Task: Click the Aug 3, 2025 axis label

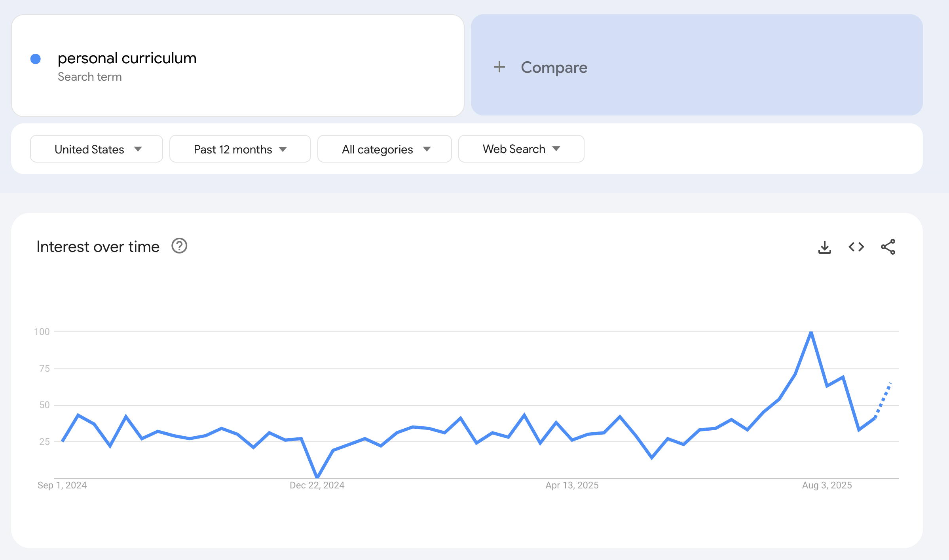Action: coord(827,485)
